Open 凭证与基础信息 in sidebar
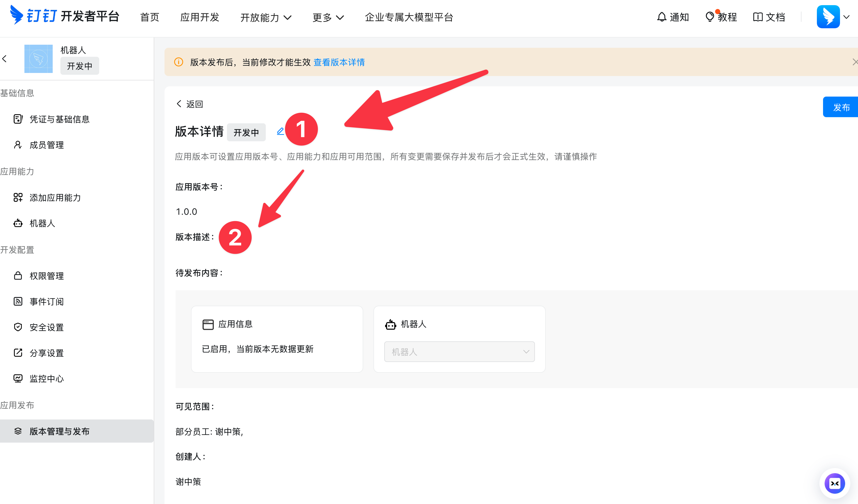 pos(59,119)
